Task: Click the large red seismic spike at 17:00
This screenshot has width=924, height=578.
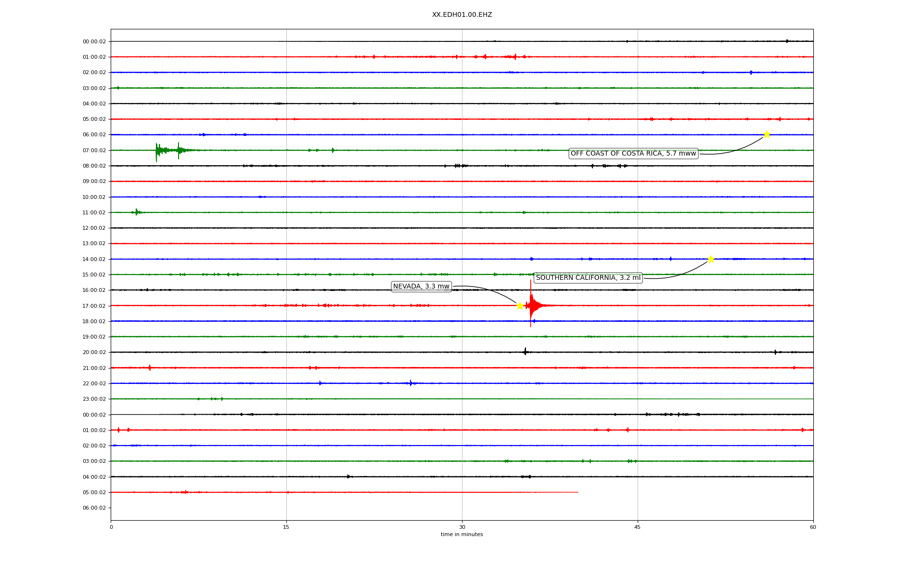Action: click(x=531, y=305)
